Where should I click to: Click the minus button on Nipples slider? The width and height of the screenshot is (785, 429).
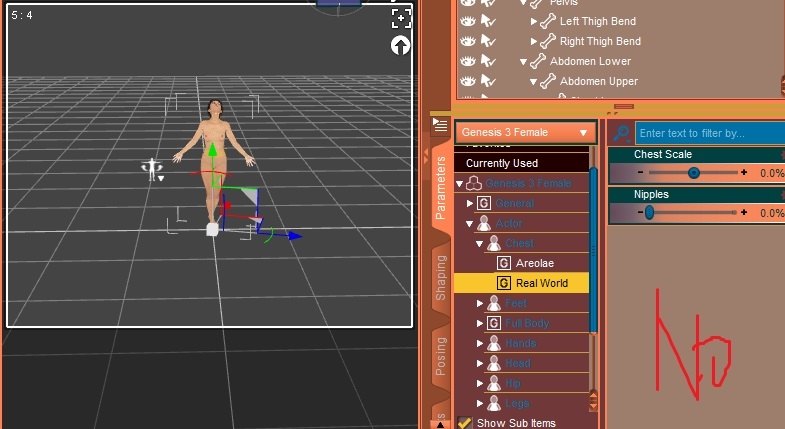click(640, 212)
